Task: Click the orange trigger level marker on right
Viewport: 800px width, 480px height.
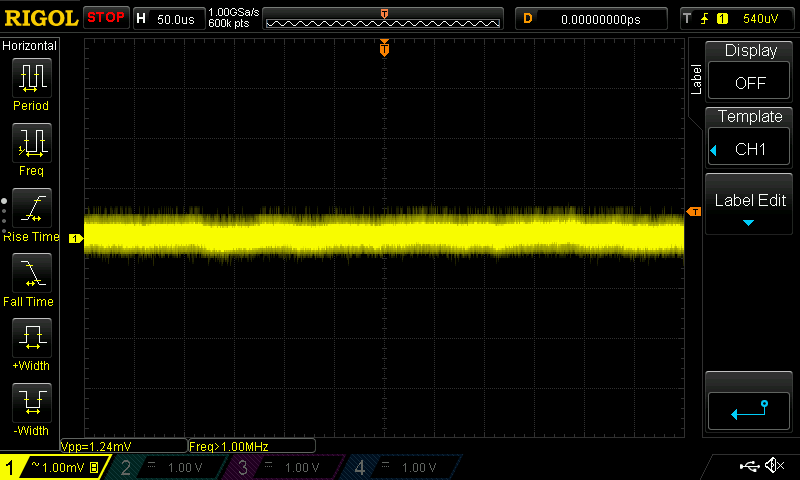Action: click(x=694, y=211)
